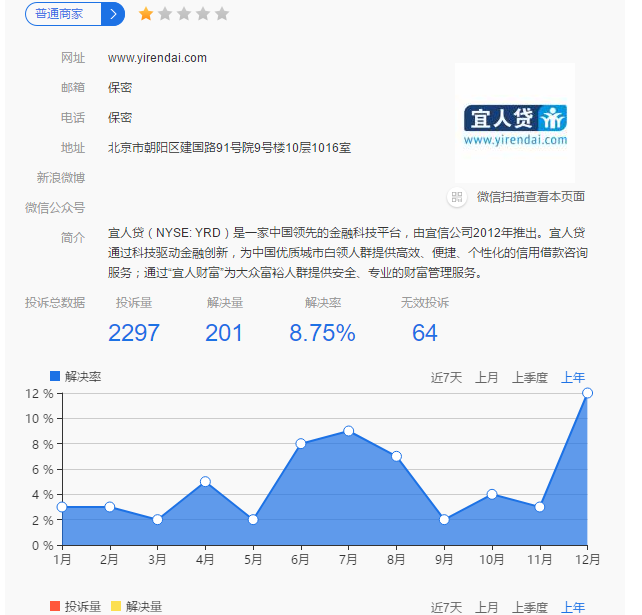Click the orange first rating star
This screenshot has width=642, height=615.
pos(146,14)
